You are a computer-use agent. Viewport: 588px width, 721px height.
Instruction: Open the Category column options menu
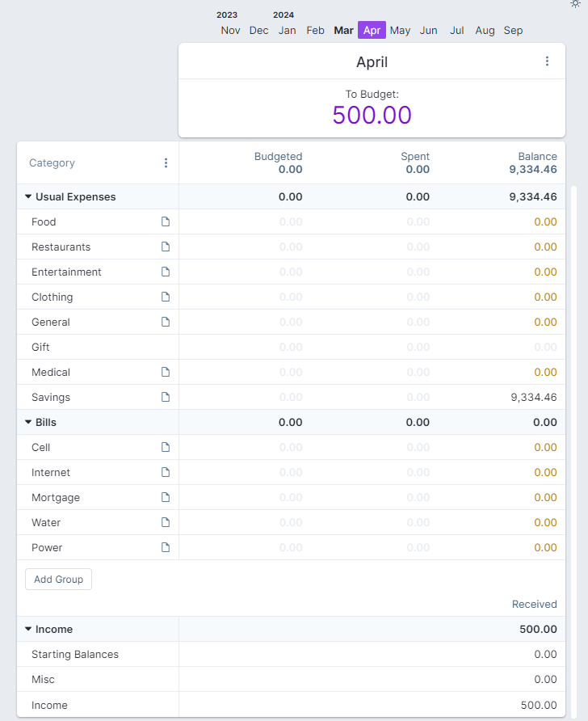[166, 162]
